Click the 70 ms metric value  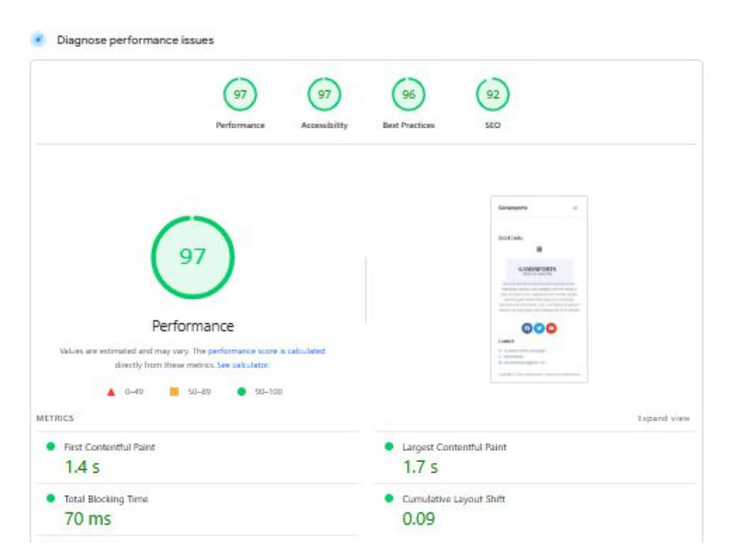coord(87,519)
